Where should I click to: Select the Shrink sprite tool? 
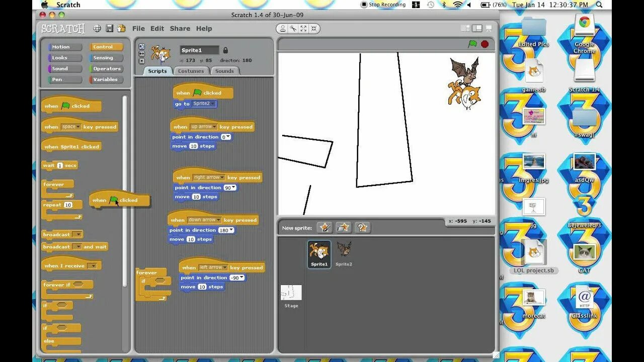pyautogui.click(x=313, y=29)
